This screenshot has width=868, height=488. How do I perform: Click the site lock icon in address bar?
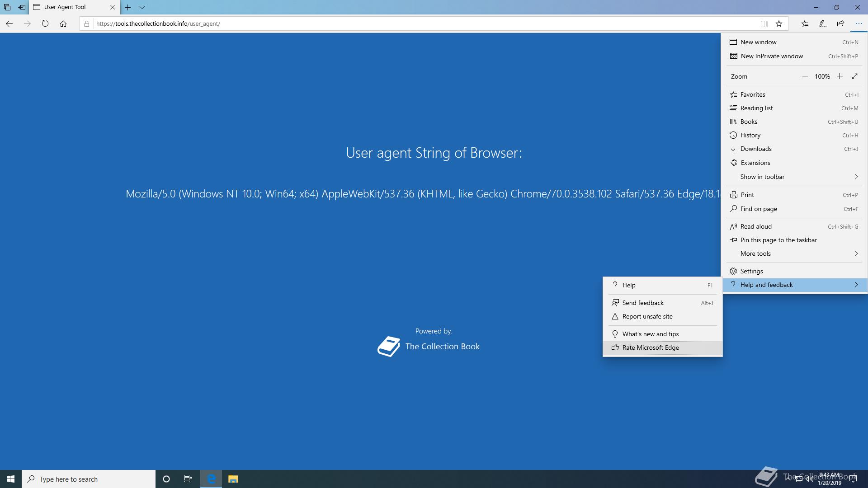87,23
